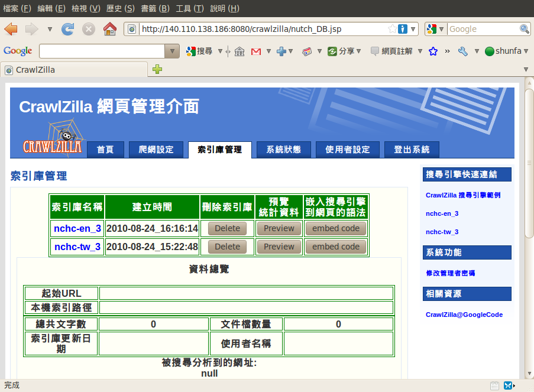Open the list all tabs dropdown
This screenshot has height=392, width=534.
click(x=526, y=70)
